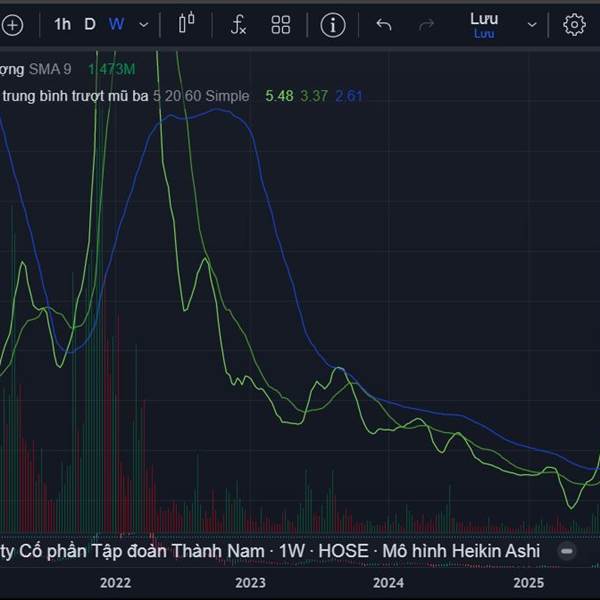Image resolution: width=600 pixels, height=600 pixels.
Task: Redo the chart action
Action: (x=427, y=25)
